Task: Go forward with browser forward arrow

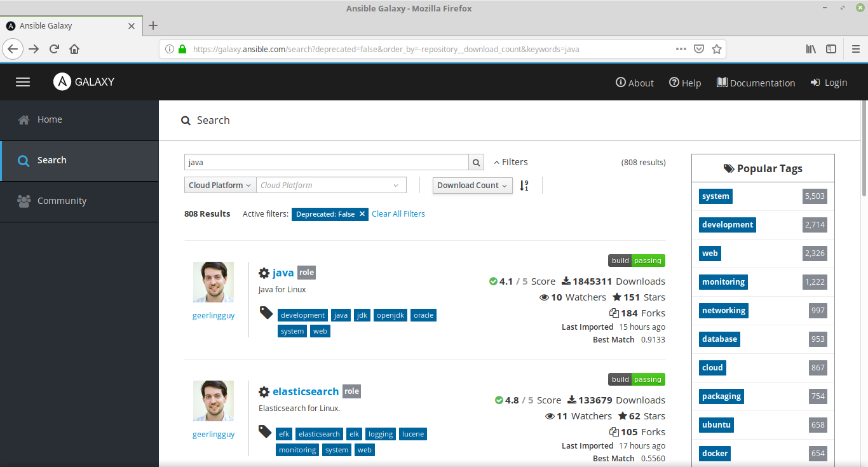Action: (x=34, y=49)
